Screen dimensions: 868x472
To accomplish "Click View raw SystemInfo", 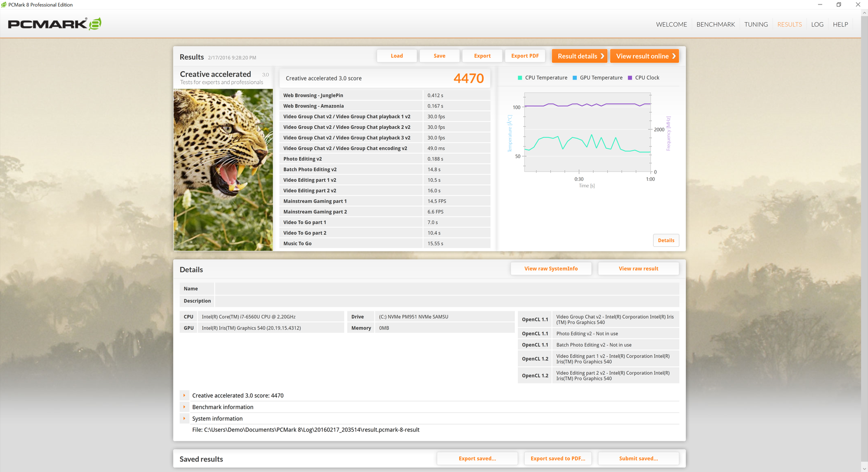I will [x=551, y=269].
